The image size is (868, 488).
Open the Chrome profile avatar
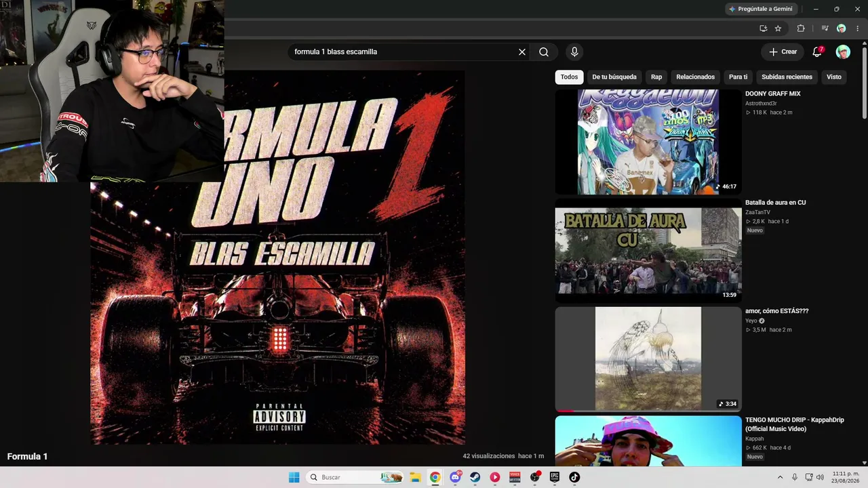click(841, 28)
